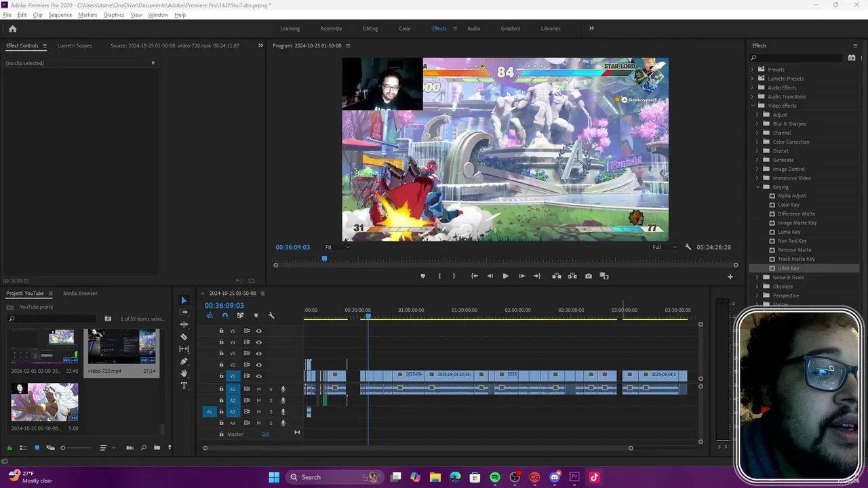This screenshot has height=488, width=868.
Task: Open Button Editor plus icon
Action: [730, 277]
